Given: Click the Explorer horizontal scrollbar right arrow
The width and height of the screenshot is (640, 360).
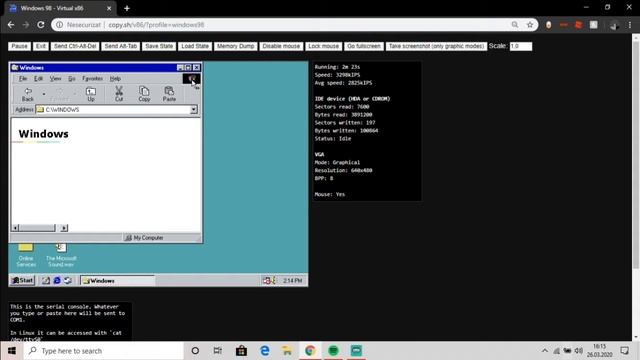Looking at the screenshot, I should pyautogui.click(x=64, y=228).
